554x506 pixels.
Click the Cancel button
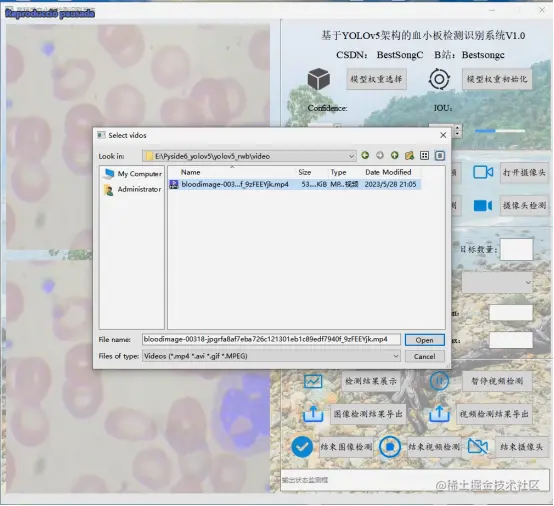424,357
